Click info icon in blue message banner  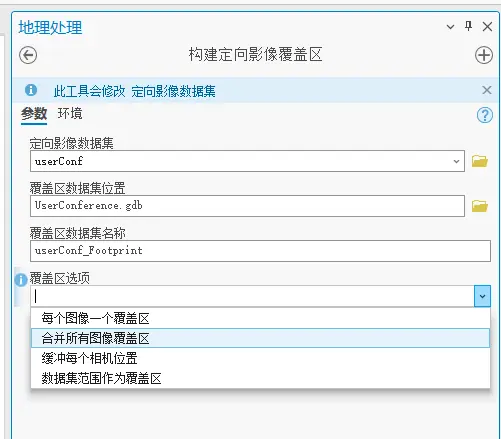[31, 90]
